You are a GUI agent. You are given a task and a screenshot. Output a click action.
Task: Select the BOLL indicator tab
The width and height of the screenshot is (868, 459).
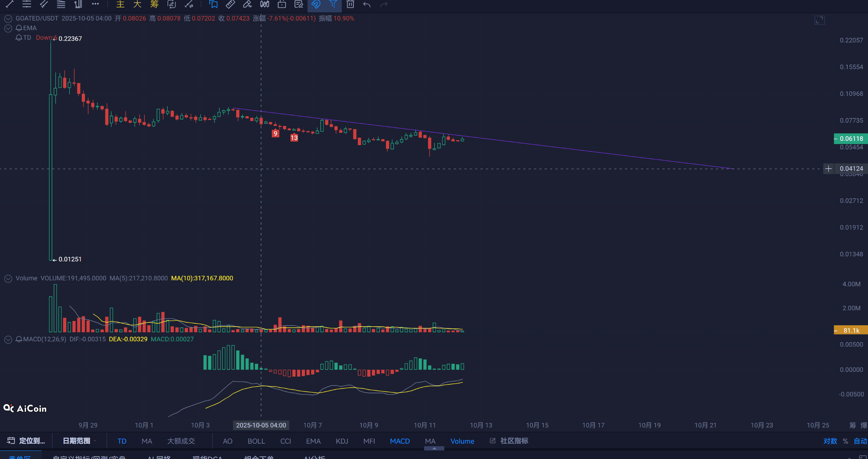256,441
